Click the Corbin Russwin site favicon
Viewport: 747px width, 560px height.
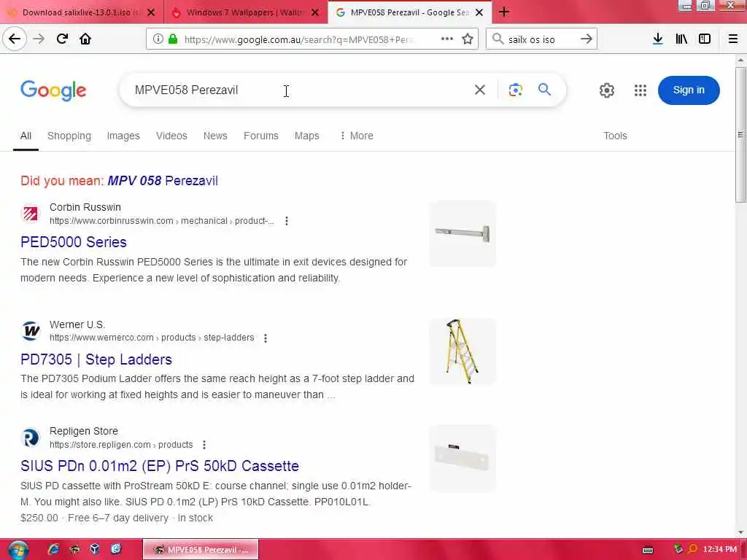(31, 214)
